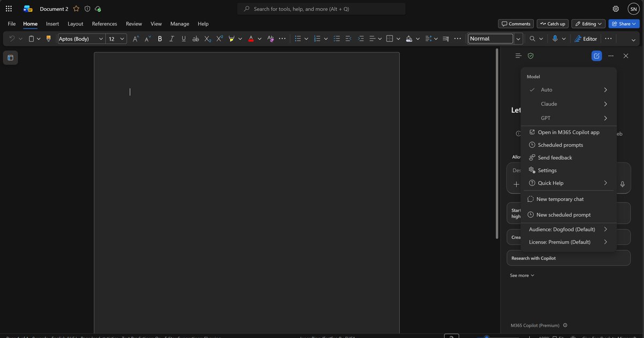
Task: Expand the font color options arrow
Action: pos(259,39)
